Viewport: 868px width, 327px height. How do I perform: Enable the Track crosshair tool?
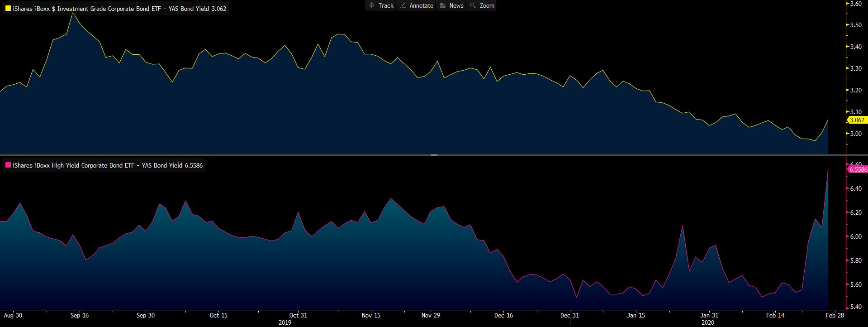381,5
